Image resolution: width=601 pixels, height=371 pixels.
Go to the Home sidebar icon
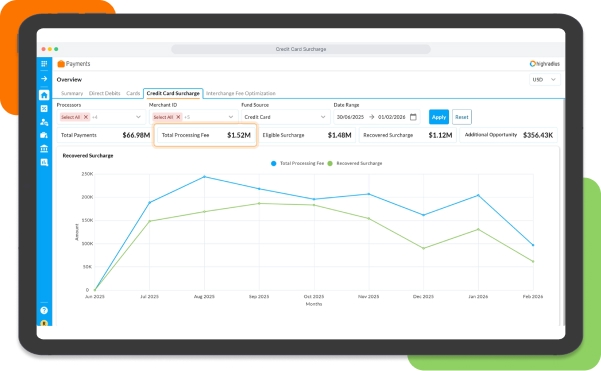pyautogui.click(x=44, y=95)
